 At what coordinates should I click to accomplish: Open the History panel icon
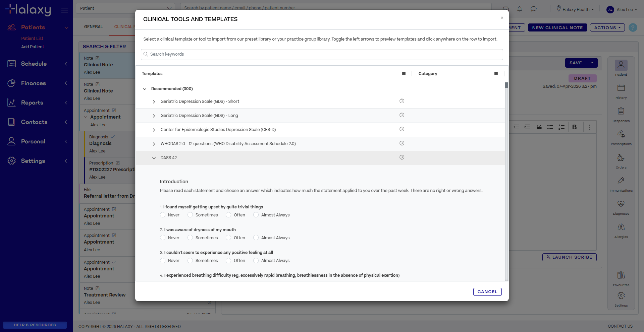(x=621, y=88)
